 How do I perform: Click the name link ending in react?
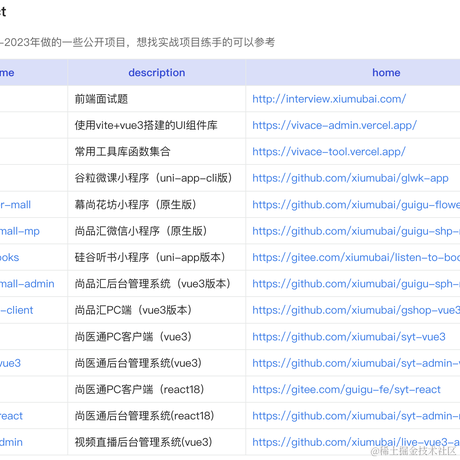[11, 416]
